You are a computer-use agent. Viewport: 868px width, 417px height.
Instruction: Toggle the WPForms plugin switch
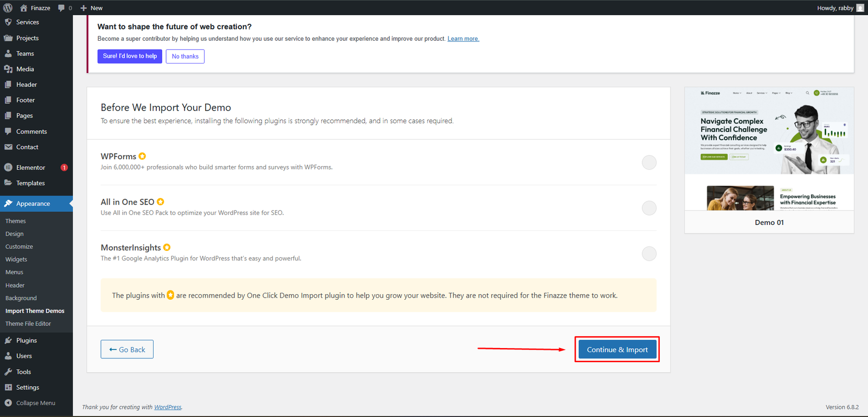click(649, 162)
